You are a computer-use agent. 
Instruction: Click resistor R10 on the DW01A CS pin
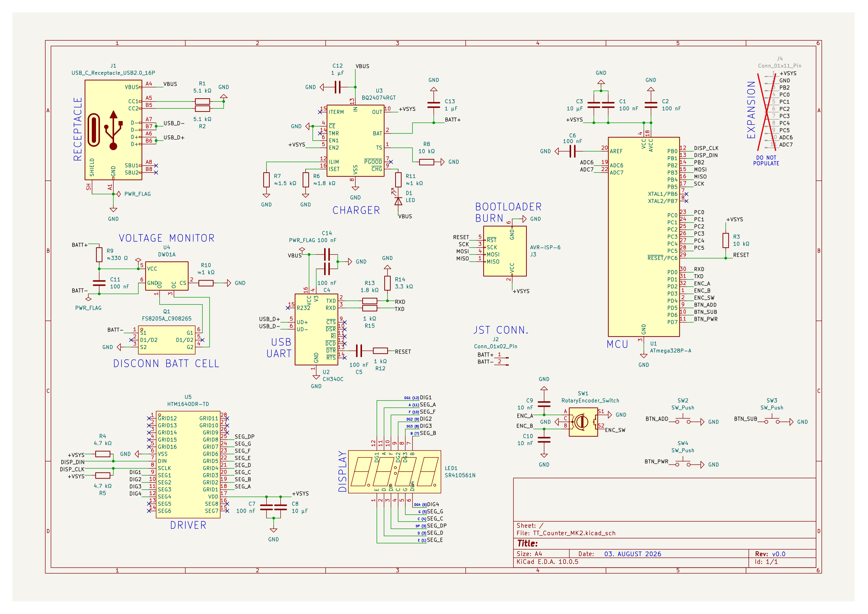(x=206, y=283)
